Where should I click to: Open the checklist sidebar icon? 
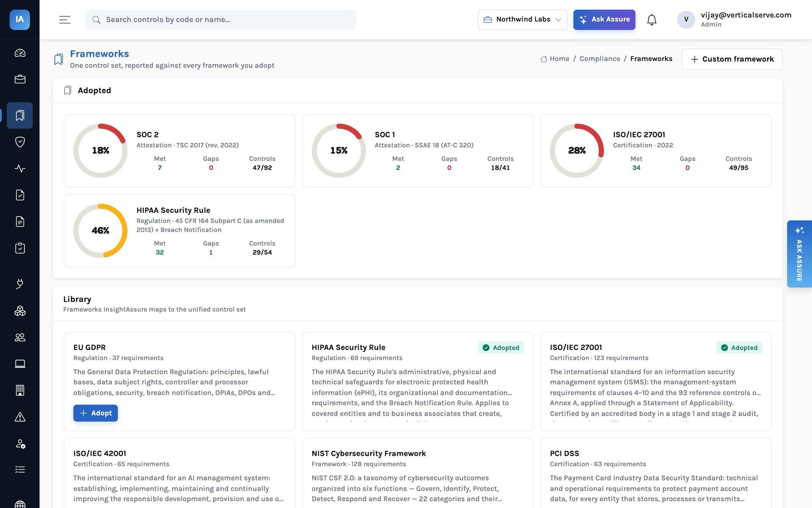click(x=20, y=470)
